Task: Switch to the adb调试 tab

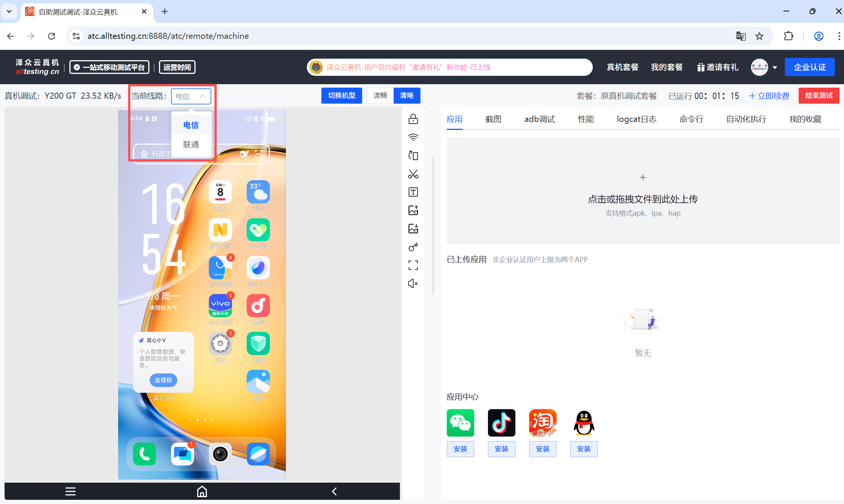Action: click(539, 119)
